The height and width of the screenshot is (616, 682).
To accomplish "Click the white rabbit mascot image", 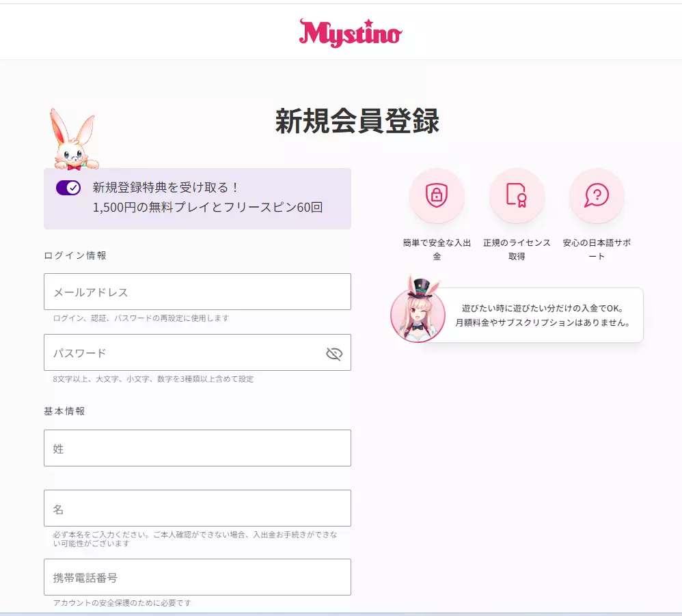I will 74,139.
